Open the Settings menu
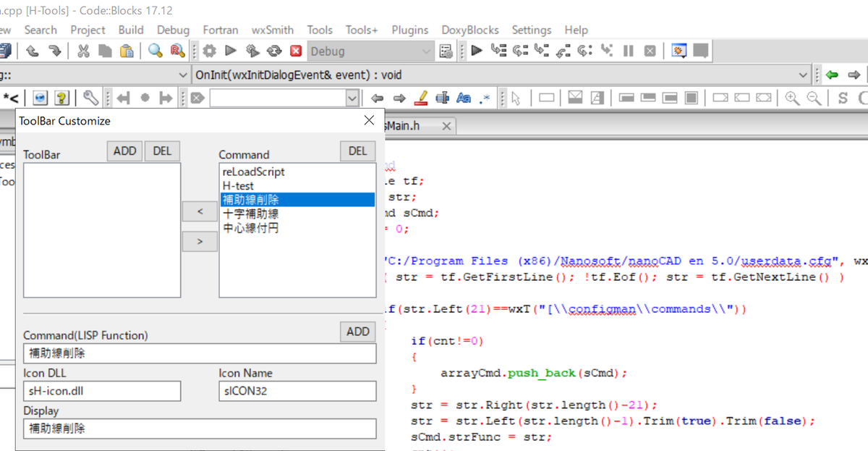This screenshot has height=451, width=868. [532, 30]
